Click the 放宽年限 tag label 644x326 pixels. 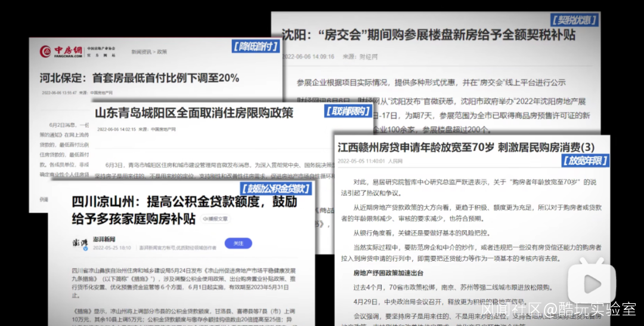(585, 161)
